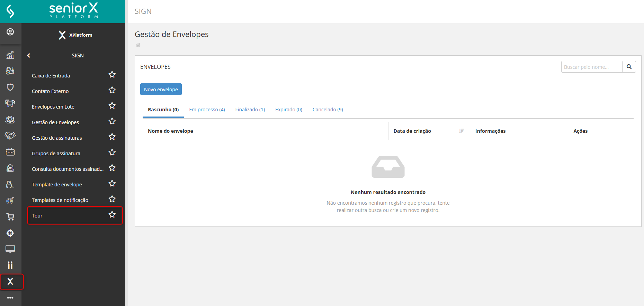
Task: Star the Envelopes em Lote item
Action: [x=112, y=106]
